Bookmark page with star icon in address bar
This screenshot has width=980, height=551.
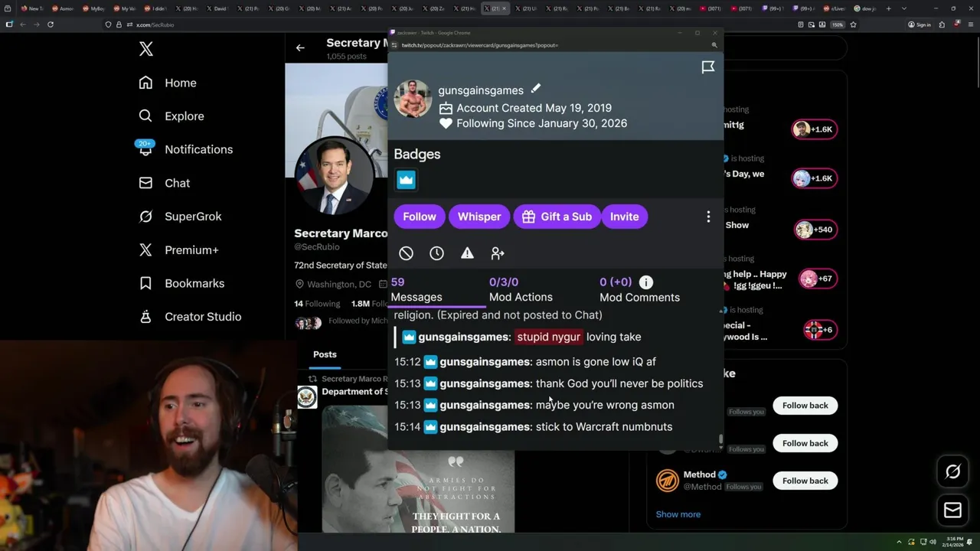[x=853, y=24]
